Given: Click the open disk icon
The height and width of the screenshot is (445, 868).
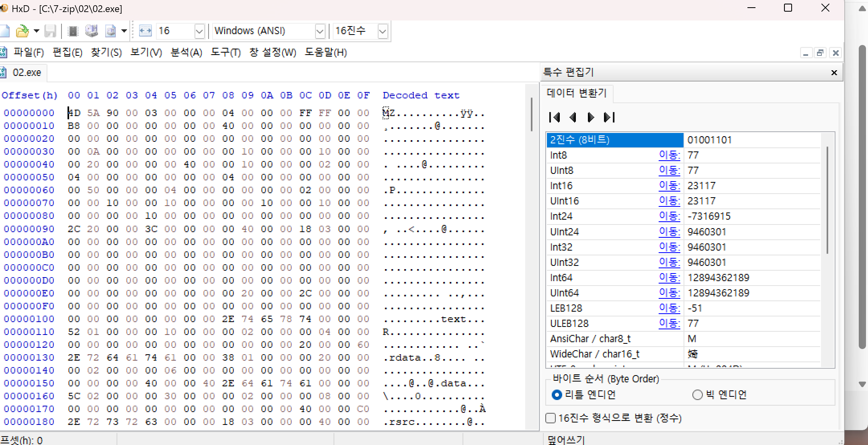Looking at the screenshot, I should (x=91, y=31).
